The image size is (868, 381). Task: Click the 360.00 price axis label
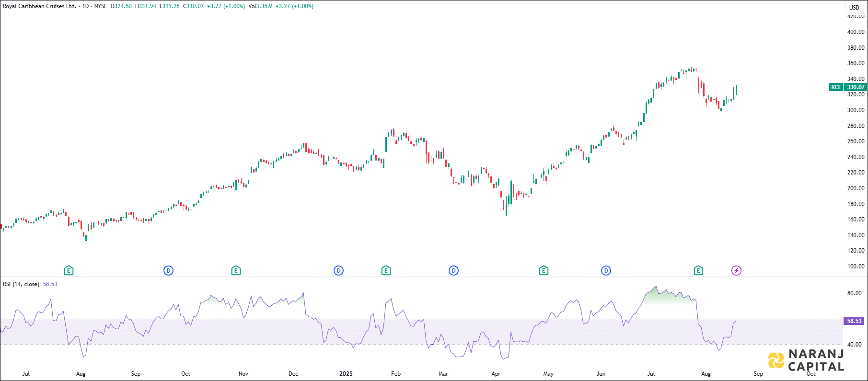point(856,63)
